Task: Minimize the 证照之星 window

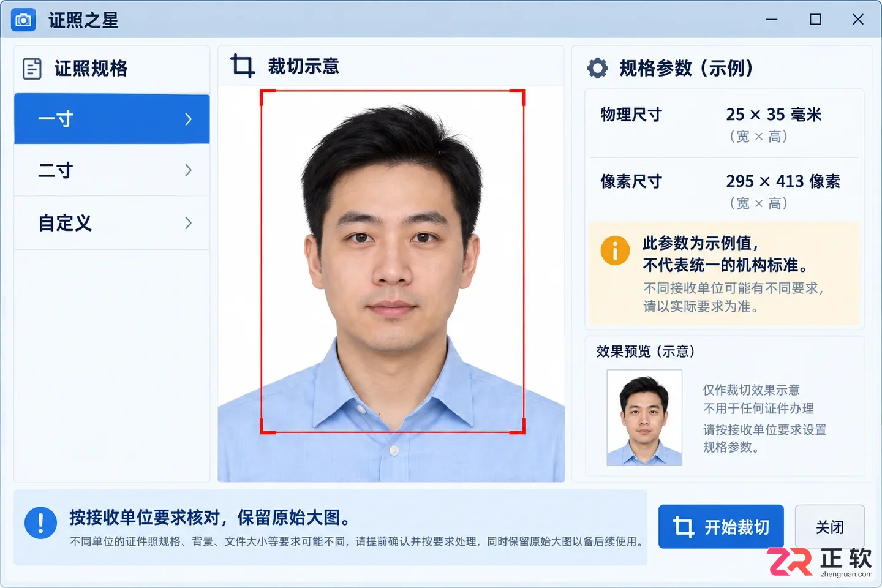Action: (x=772, y=20)
